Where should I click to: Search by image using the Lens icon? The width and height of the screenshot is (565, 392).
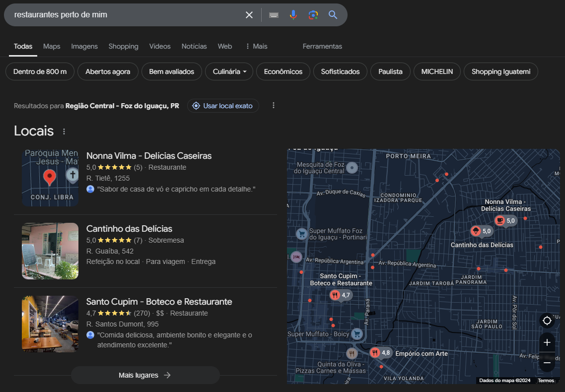[x=313, y=15]
